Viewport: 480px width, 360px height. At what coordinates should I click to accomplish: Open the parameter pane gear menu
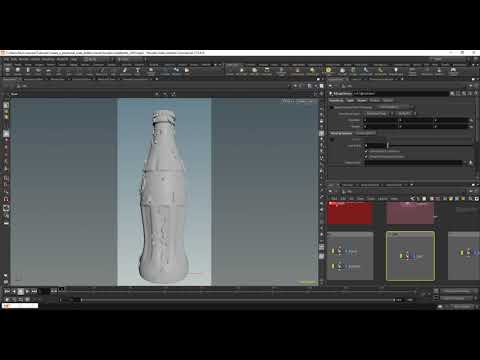pyautogui.click(x=452, y=94)
